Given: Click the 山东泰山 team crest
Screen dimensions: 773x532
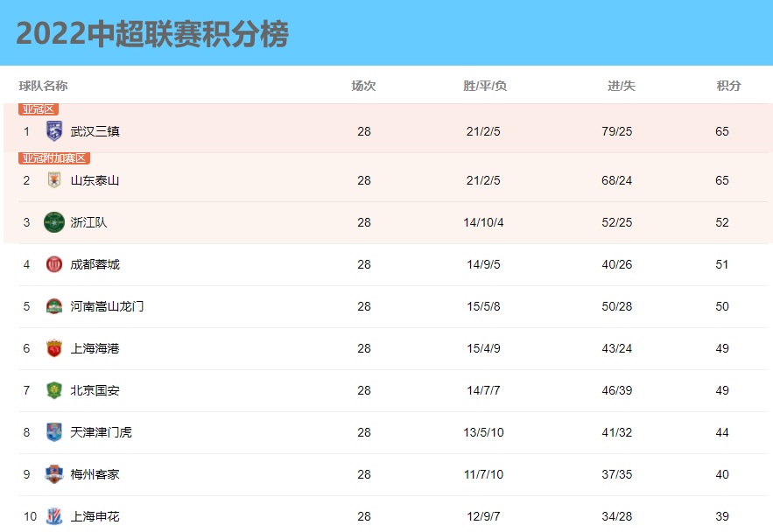Looking at the screenshot, I should (53, 179).
